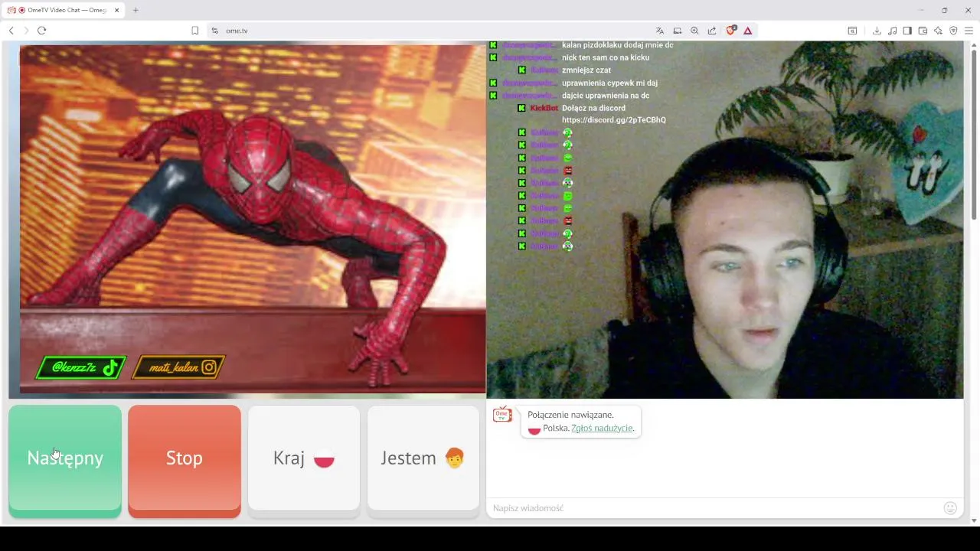The height and width of the screenshot is (551, 980).
Task: Open the downloads icon in toolbar
Action: [x=877, y=31]
